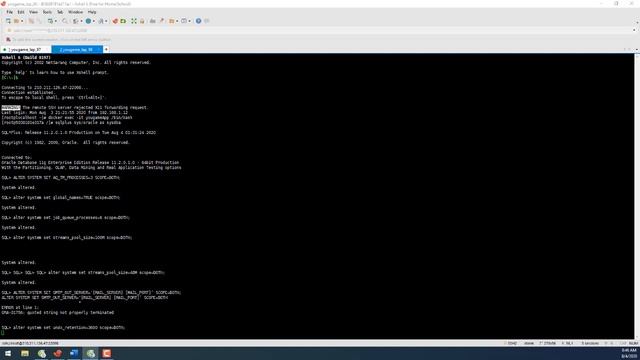Click the add-session flag icon in hint bar
Viewport: 640px width, 360px height.
click(x=8, y=40)
